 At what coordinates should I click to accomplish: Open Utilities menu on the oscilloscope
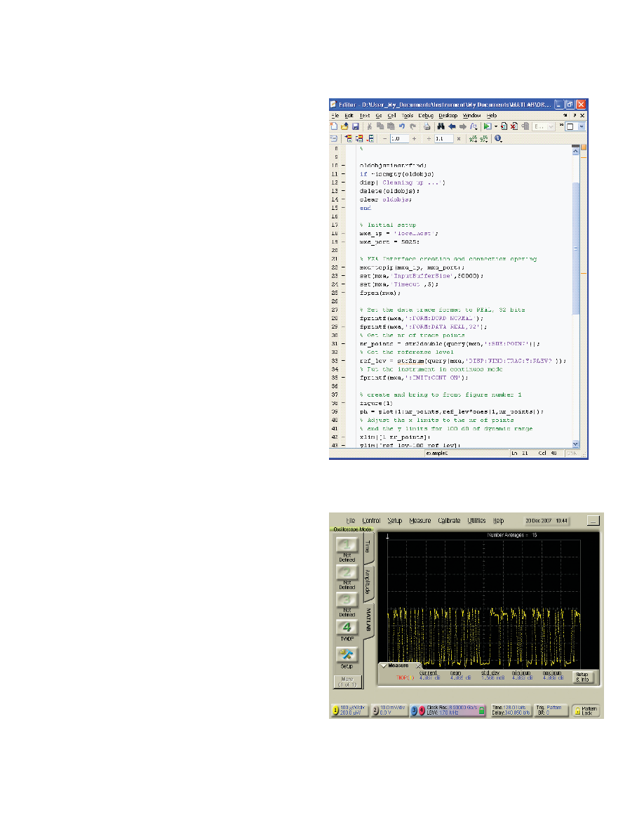pos(476,521)
